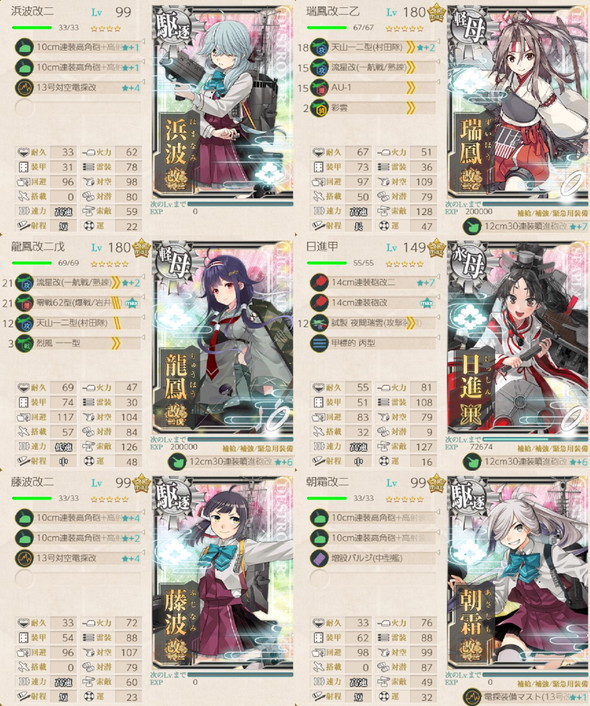Select empty fourth equipment slot of 浜波改二
Screen dimensions: 590x706
click(x=77, y=108)
